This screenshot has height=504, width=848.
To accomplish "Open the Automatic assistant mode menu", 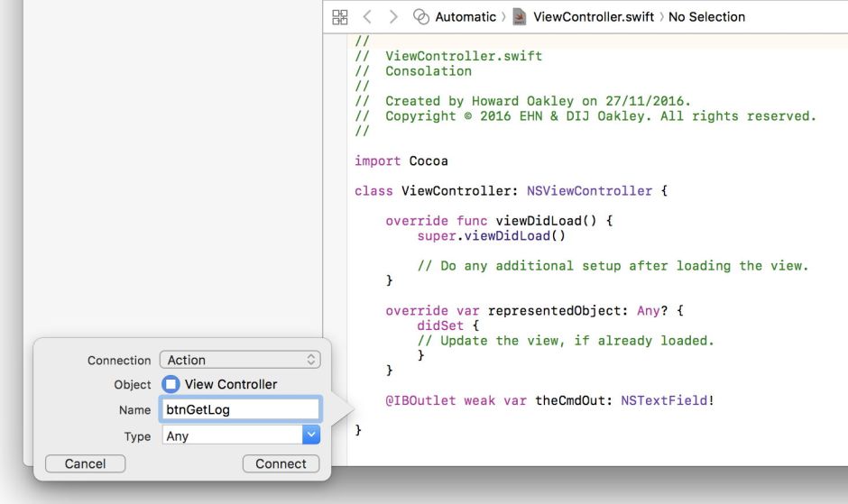I will coord(465,17).
